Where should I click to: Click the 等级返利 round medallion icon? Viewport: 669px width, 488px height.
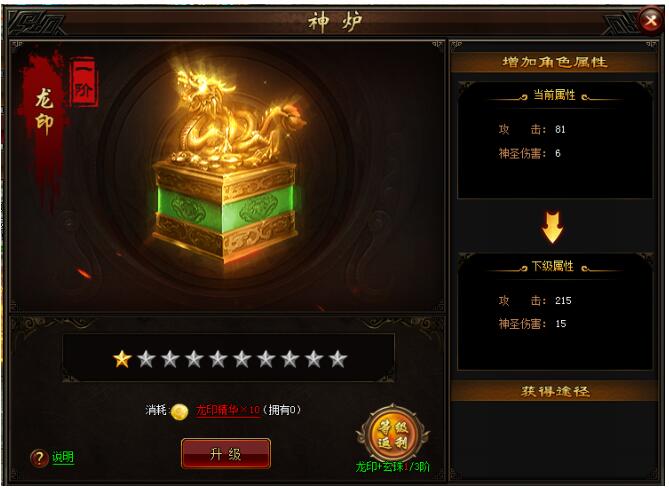point(393,434)
